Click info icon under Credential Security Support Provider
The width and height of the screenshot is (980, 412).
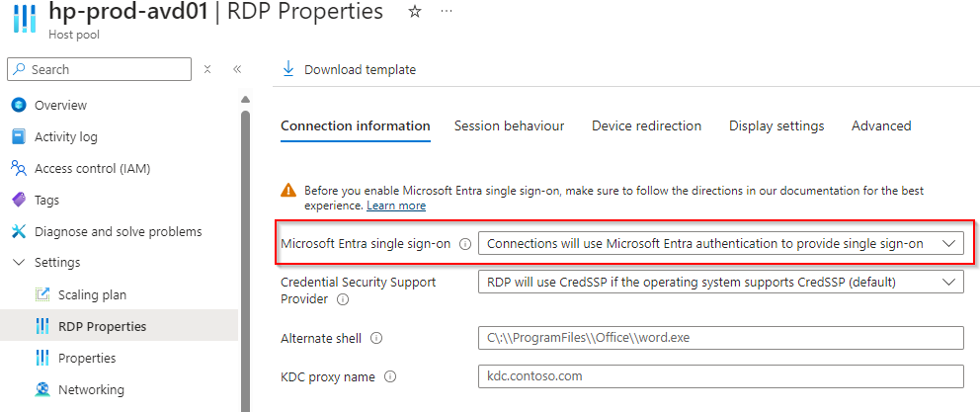click(343, 299)
